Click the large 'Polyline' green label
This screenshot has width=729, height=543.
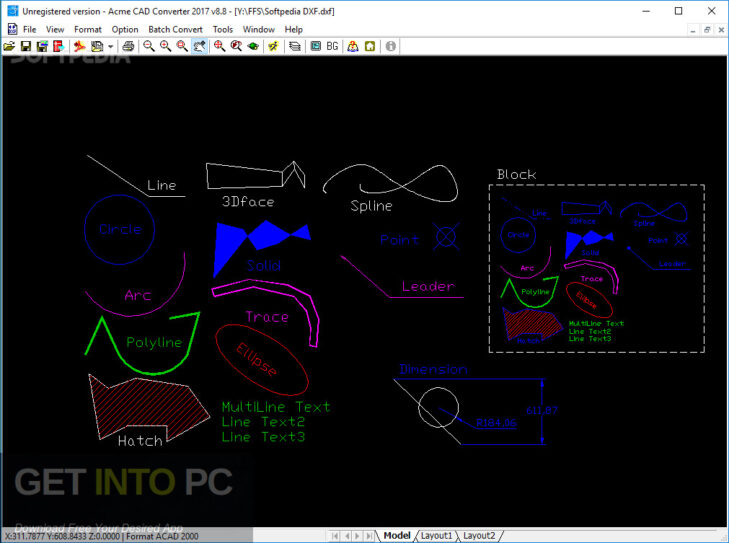tap(154, 343)
